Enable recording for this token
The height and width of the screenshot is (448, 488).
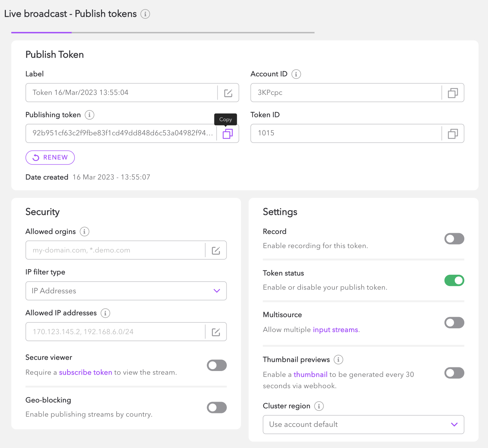[x=454, y=239]
